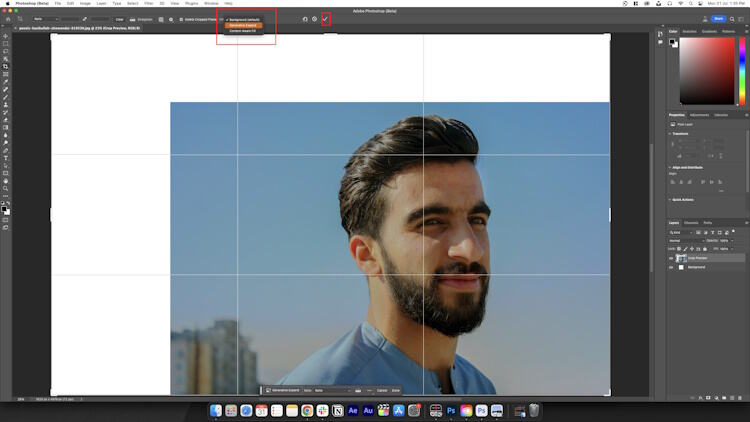750x422 pixels.
Task: Open the crop ratio preset dropdown
Action: [x=45, y=18]
